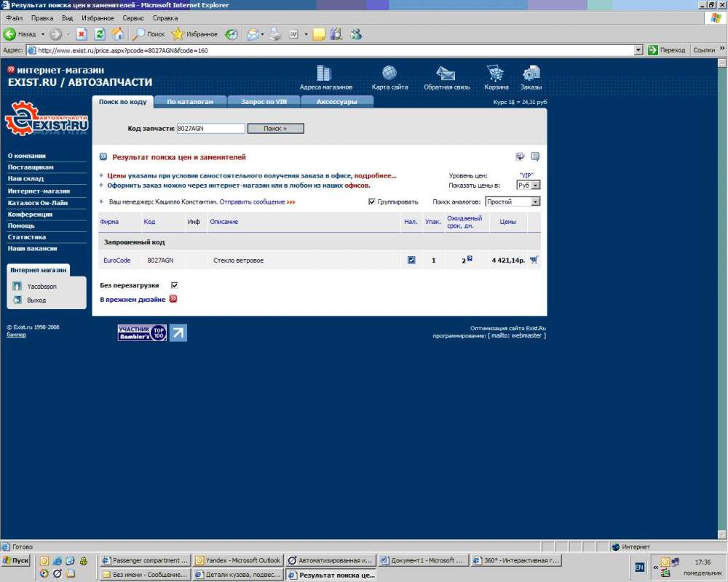Screen dimensions: 728x582
Task: Open the Поиск аналогов dropdown
Action: [513, 202]
